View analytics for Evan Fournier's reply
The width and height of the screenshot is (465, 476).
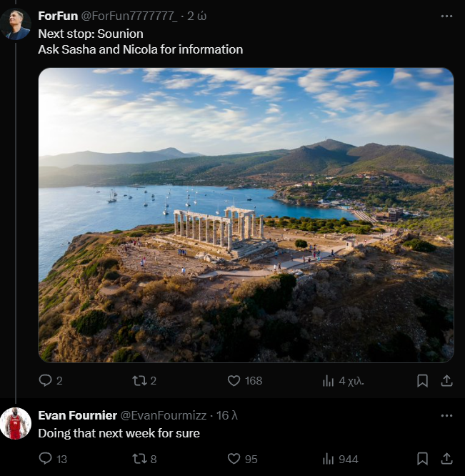pos(329,459)
